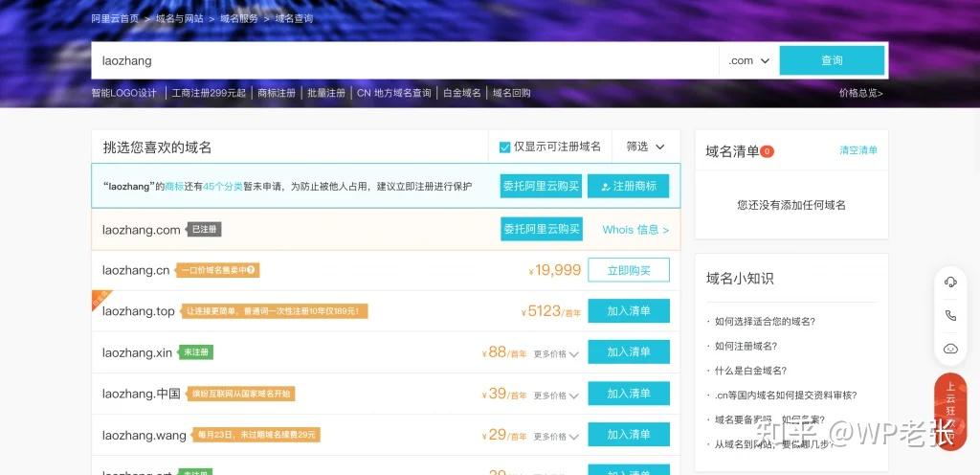
Task: Open .cn等国内域名如何提交资料审核? article
Action: (786, 395)
